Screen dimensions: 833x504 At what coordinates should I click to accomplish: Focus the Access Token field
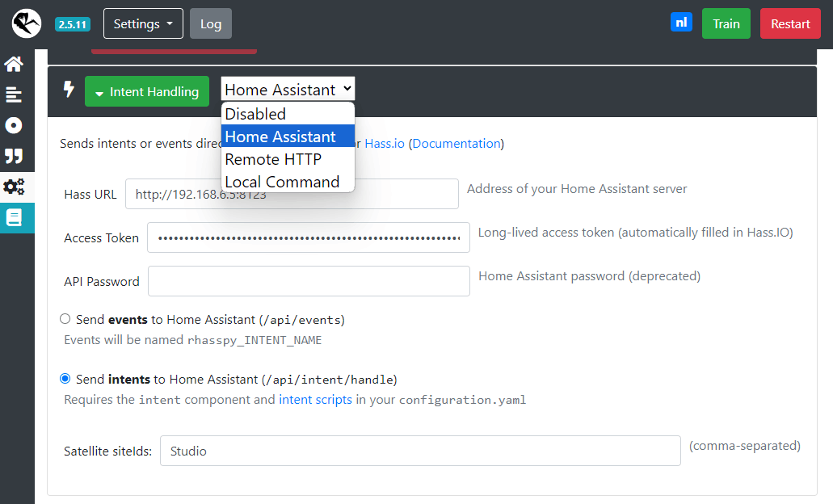(x=308, y=237)
